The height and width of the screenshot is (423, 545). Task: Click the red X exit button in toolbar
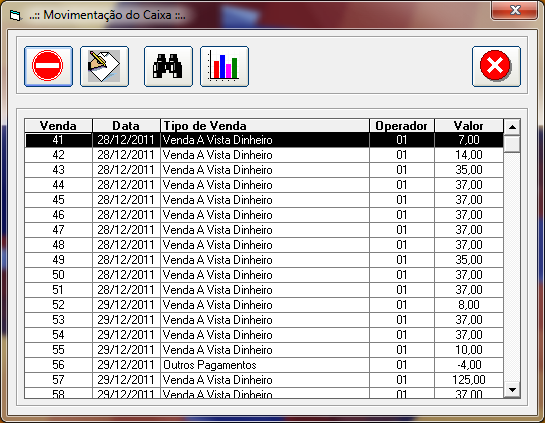(496, 66)
